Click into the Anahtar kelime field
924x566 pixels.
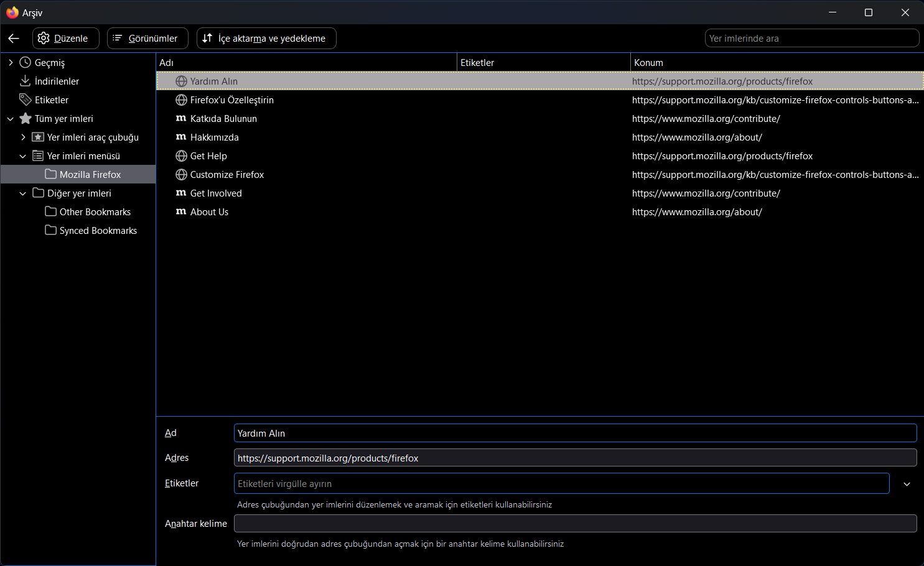tap(575, 524)
